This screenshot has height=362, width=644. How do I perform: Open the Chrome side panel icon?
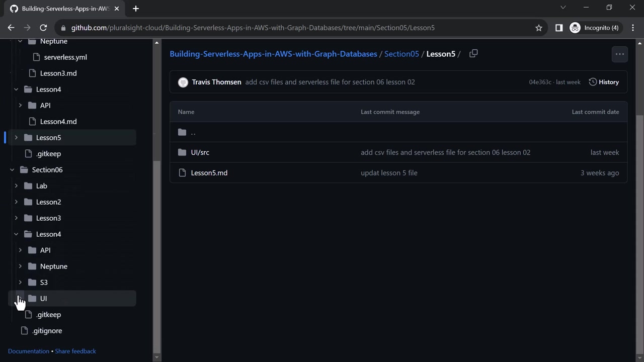(x=559, y=28)
